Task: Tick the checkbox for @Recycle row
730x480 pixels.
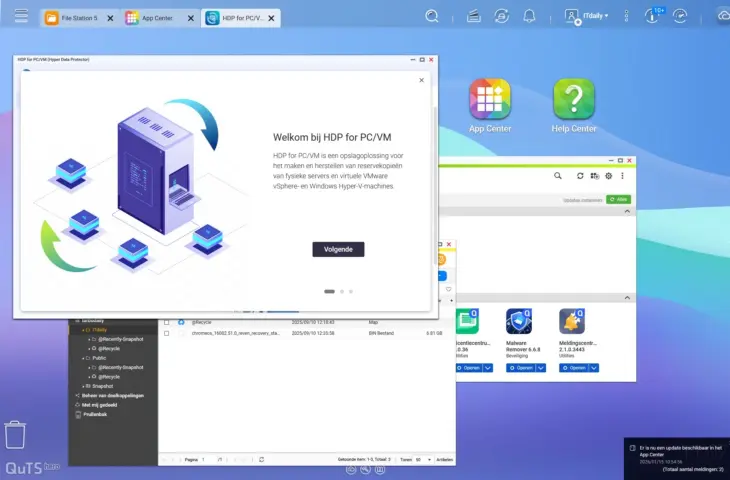Action: click(167, 323)
